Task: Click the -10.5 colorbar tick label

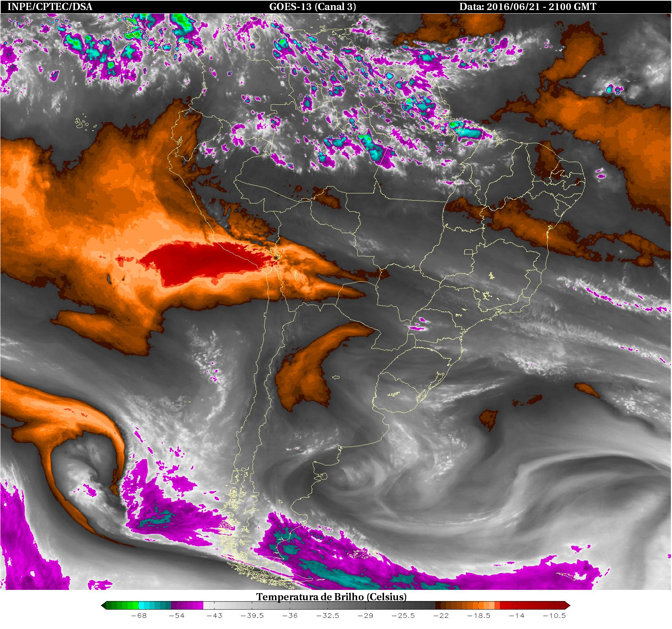Action: click(554, 616)
